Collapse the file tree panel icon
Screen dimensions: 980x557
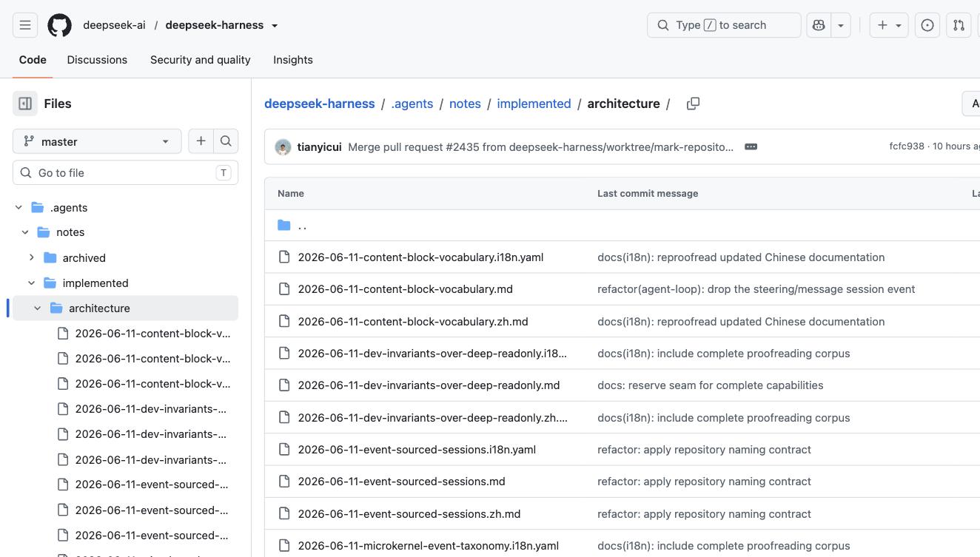(x=25, y=104)
